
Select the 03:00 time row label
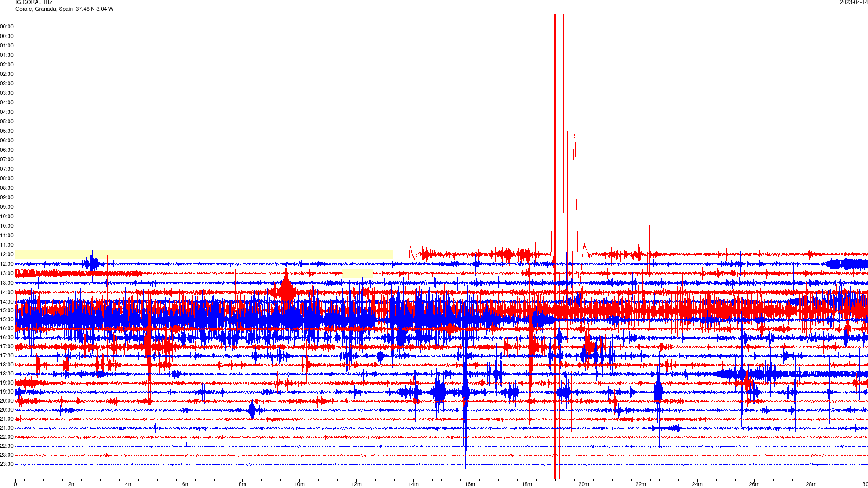click(7, 84)
